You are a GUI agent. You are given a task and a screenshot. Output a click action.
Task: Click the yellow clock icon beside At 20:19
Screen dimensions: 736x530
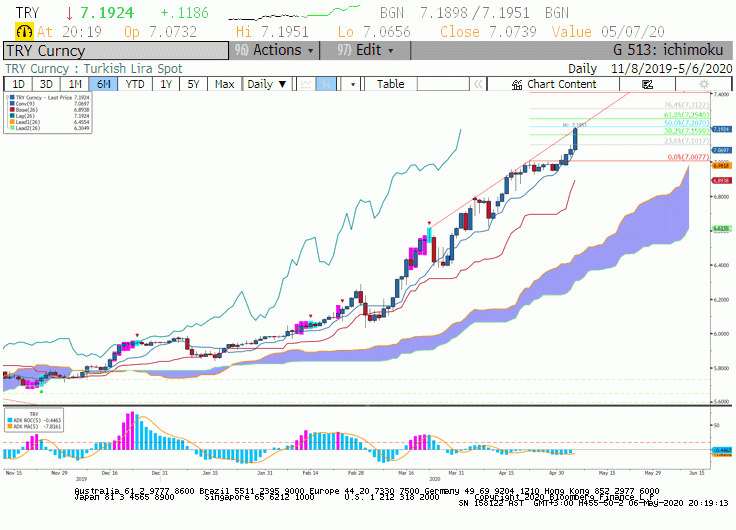(24, 31)
